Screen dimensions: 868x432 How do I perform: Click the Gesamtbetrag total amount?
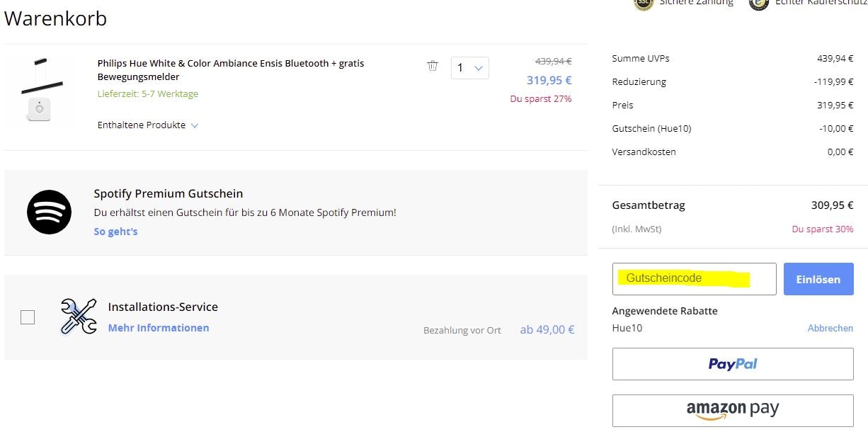pos(832,205)
